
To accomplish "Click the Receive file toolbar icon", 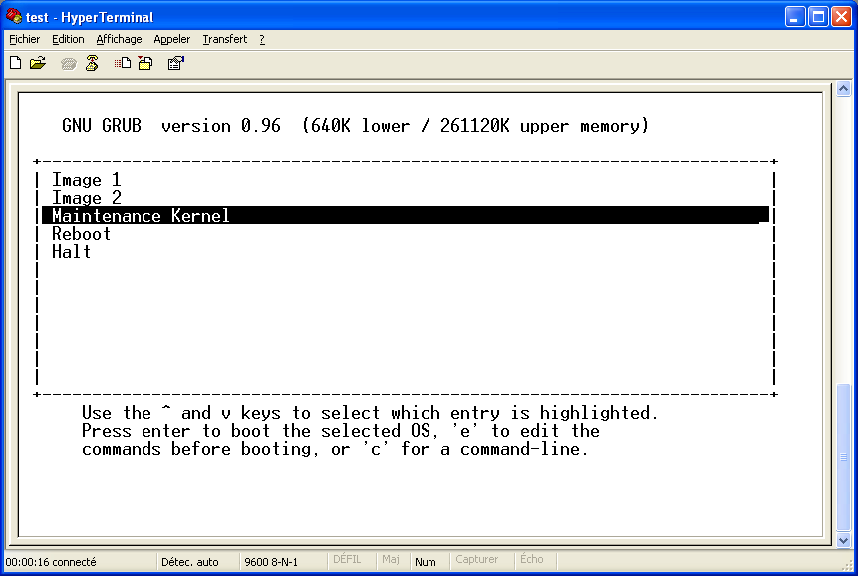I will tap(146, 63).
